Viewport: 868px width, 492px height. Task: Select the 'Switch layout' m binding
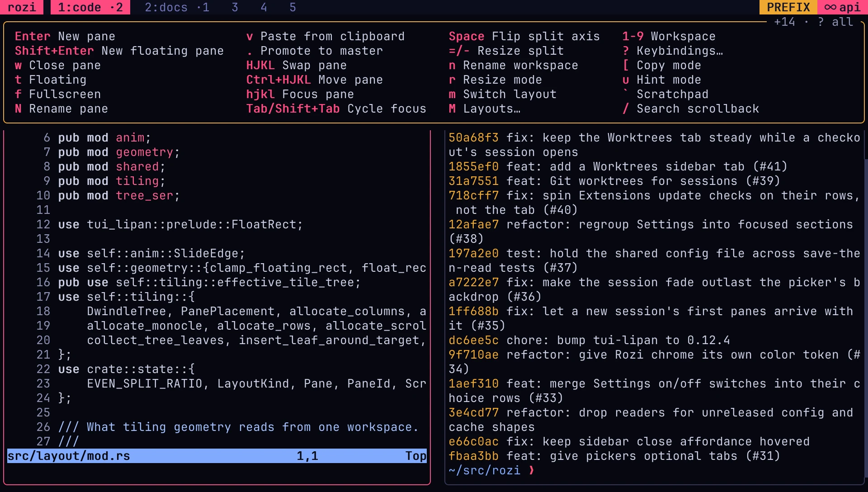tap(503, 94)
